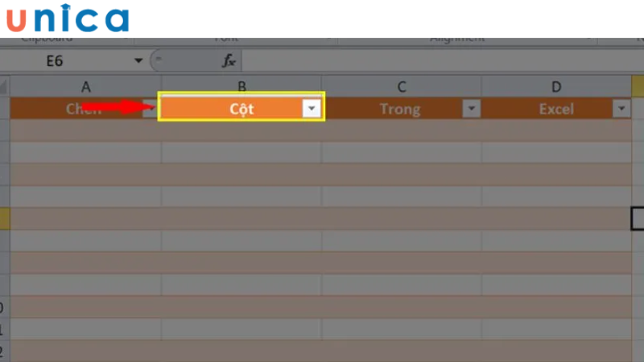Select column C header
The width and height of the screenshot is (644, 362).
tap(401, 86)
